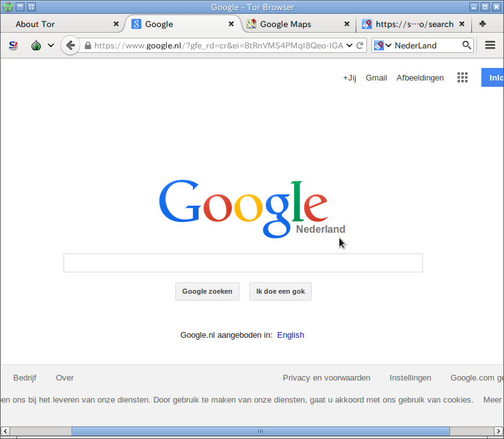Open the Bedrijf footer link
504x439 pixels.
(x=25, y=378)
